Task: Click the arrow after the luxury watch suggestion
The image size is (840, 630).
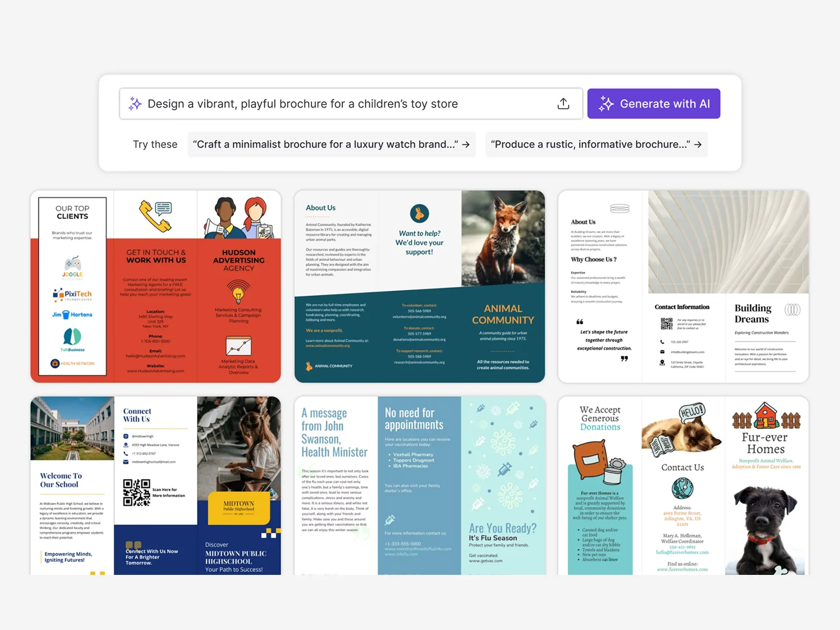Action: pyautogui.click(x=466, y=144)
